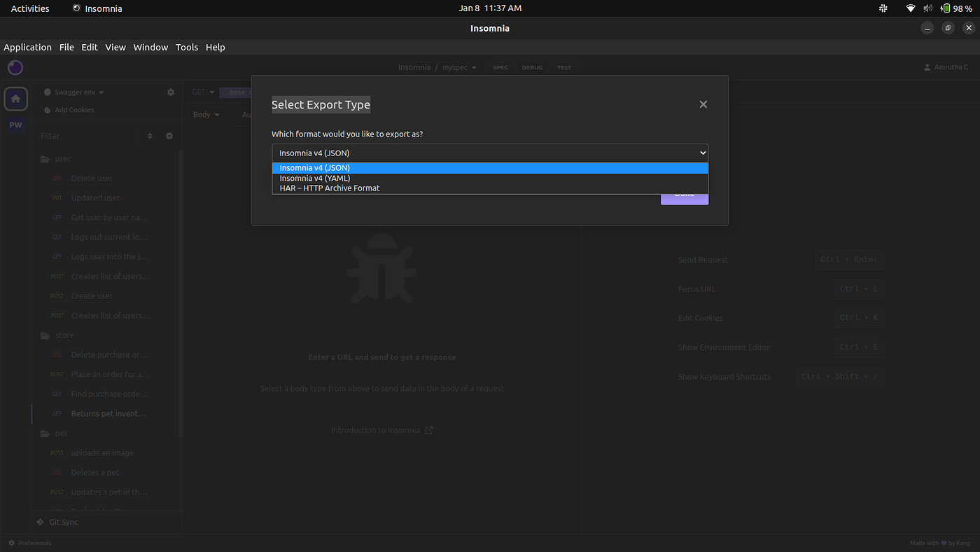Click the Ctrl + Enter shortcut key

pyautogui.click(x=849, y=259)
